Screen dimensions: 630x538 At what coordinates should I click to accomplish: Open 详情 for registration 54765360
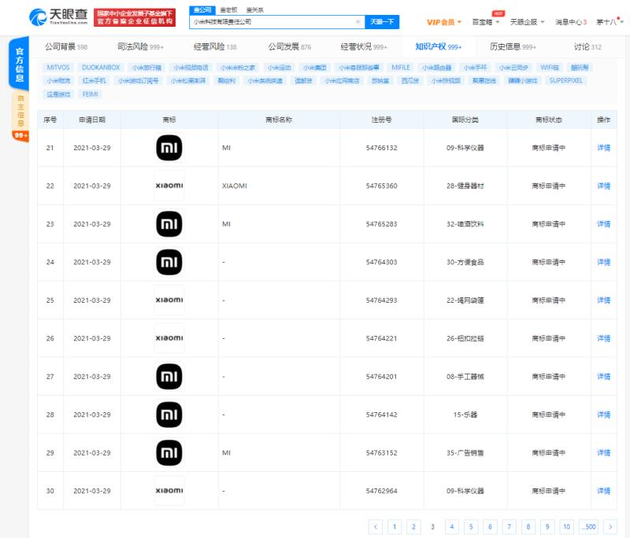603,186
